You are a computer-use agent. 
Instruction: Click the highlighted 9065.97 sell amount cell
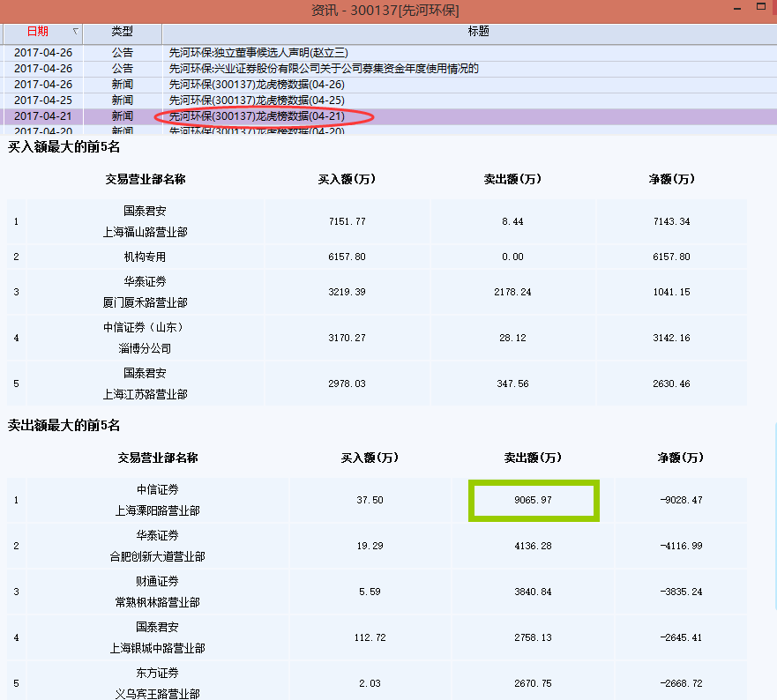tap(534, 500)
